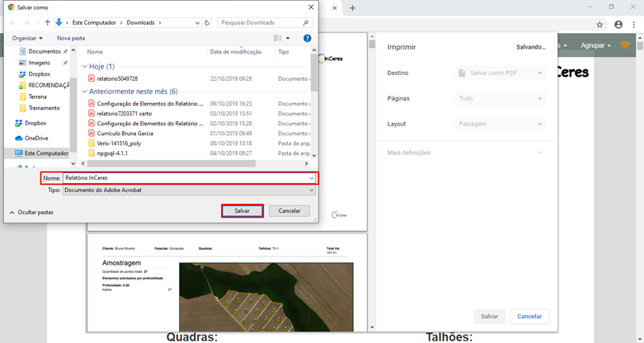Collapse the Hoje (1) file group
This screenshot has width=644, height=343.
(85, 67)
